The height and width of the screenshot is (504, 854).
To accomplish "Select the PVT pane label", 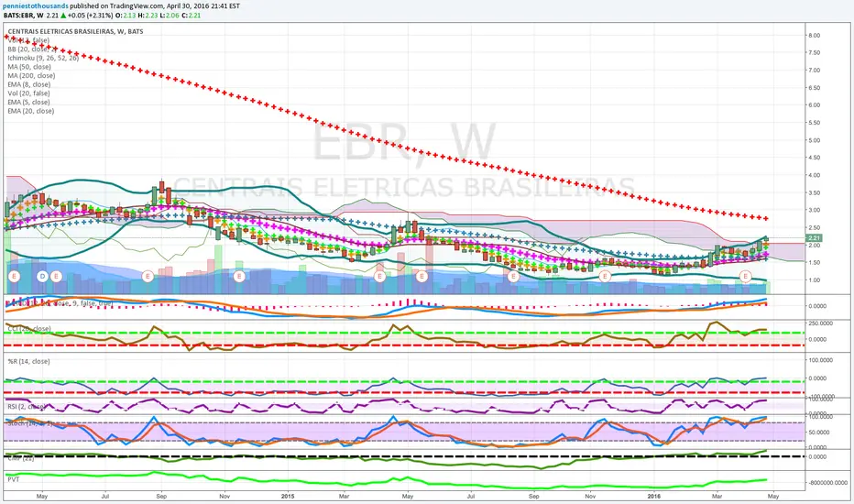I will [13, 479].
